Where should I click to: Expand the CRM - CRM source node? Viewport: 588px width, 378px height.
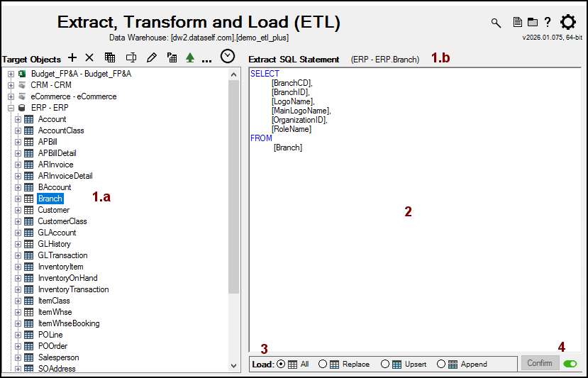[11, 85]
